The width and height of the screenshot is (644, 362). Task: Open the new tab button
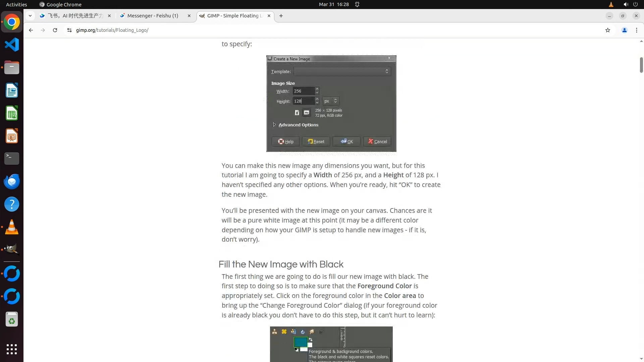click(x=281, y=16)
